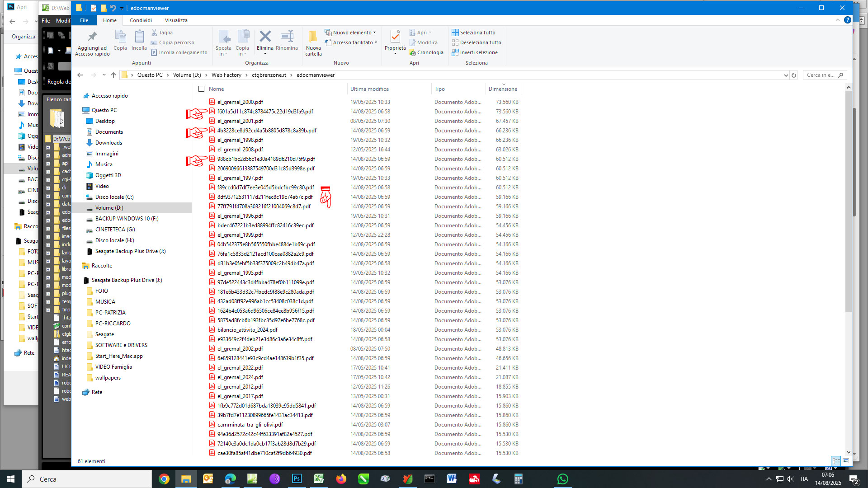
Task: Go up one folder with the up arrow
Action: (113, 75)
